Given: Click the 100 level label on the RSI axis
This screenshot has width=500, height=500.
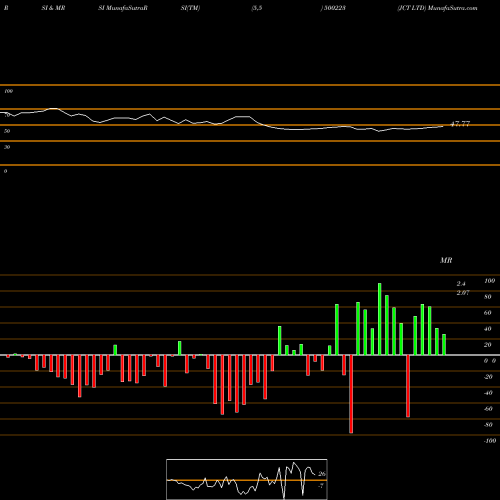Looking at the screenshot, I should click(x=8, y=91).
